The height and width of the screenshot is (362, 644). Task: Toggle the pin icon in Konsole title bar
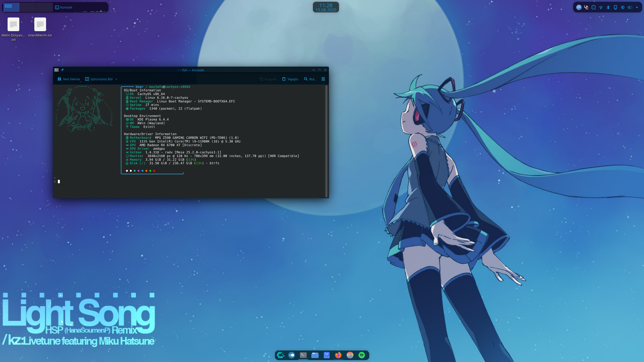tap(62, 70)
